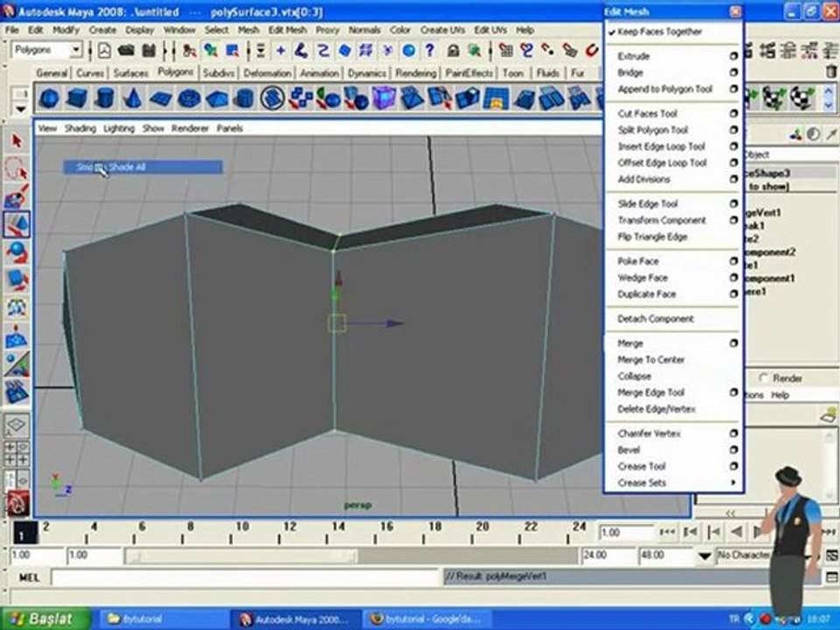Open Bridge options box
The width and height of the screenshot is (840, 630).
733,73
